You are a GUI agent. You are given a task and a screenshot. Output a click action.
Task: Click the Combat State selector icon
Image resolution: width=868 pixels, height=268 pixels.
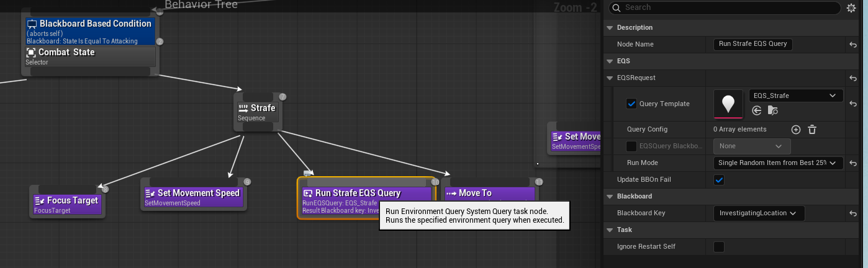[31, 53]
